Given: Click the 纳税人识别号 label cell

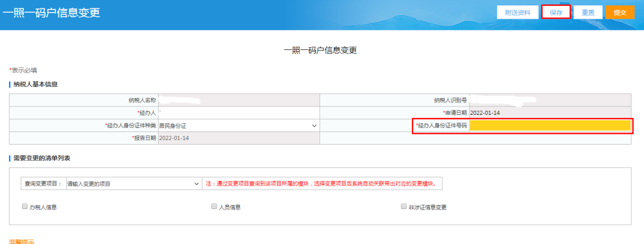Looking at the screenshot, I should (394, 101).
